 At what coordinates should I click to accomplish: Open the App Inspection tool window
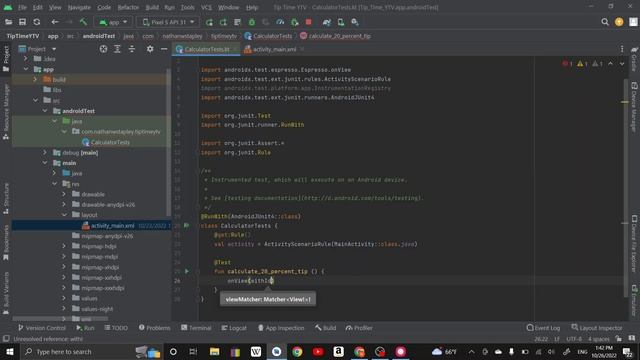coord(281,328)
